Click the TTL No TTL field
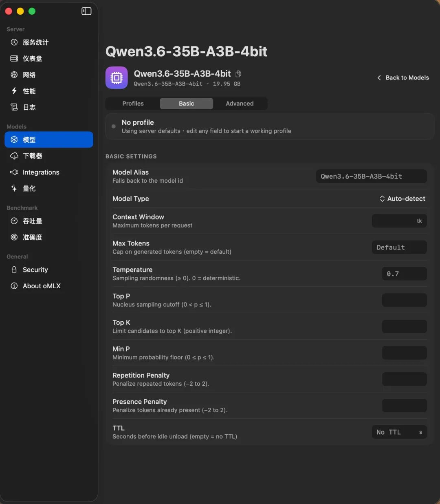Image resolution: width=440 pixels, height=504 pixels. coord(399,432)
